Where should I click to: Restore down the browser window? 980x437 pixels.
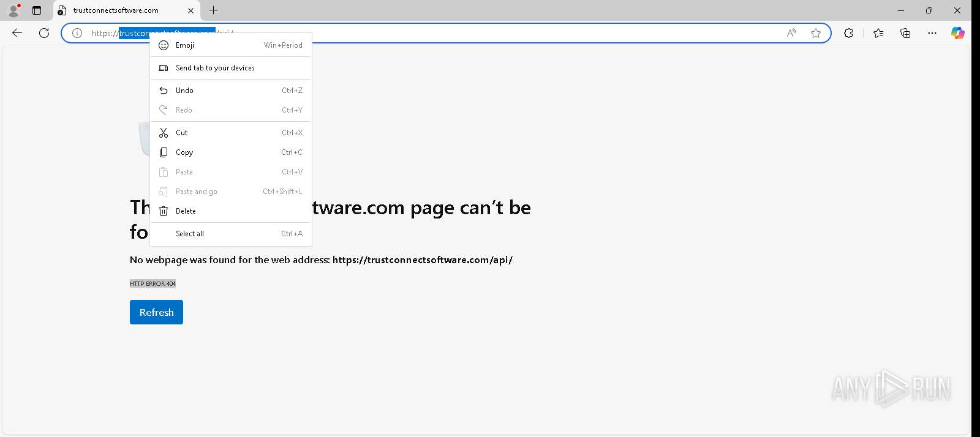tap(929, 10)
